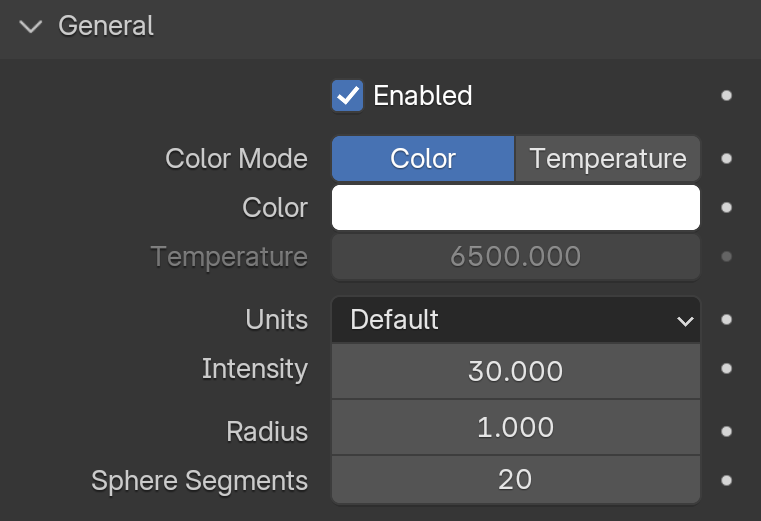The image size is (761, 521).
Task: Click the Radius 1.000 field
Action: [x=516, y=427]
